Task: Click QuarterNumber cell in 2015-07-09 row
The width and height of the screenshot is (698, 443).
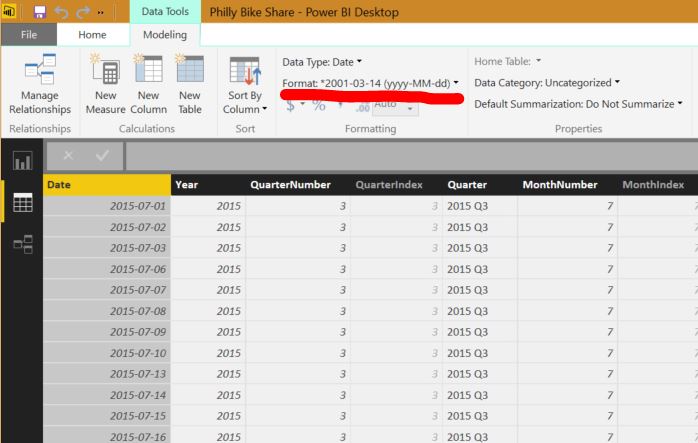Action: [x=297, y=332]
